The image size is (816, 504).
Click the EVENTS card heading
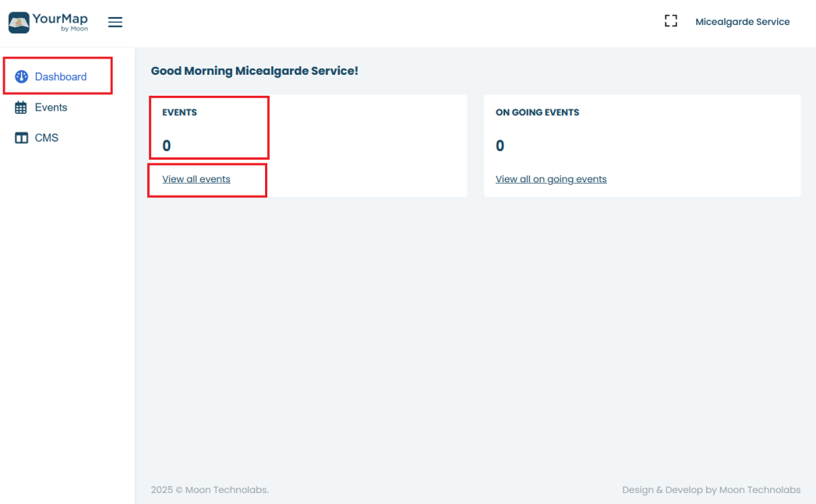179,112
